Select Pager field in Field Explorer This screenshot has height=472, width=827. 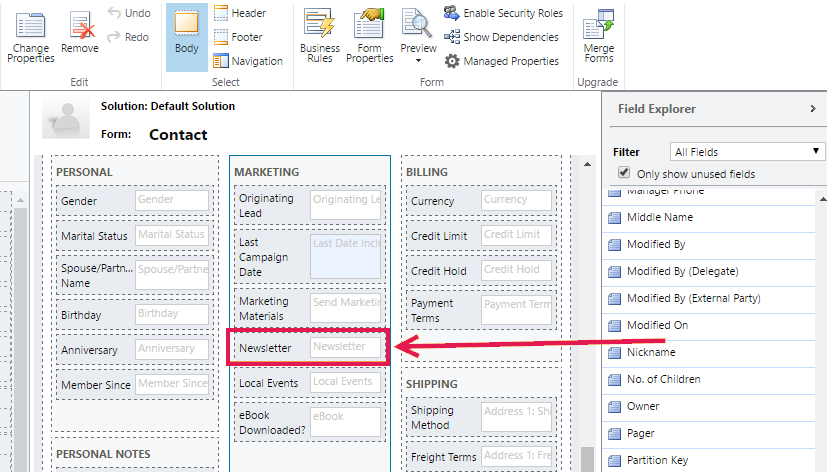click(x=709, y=434)
